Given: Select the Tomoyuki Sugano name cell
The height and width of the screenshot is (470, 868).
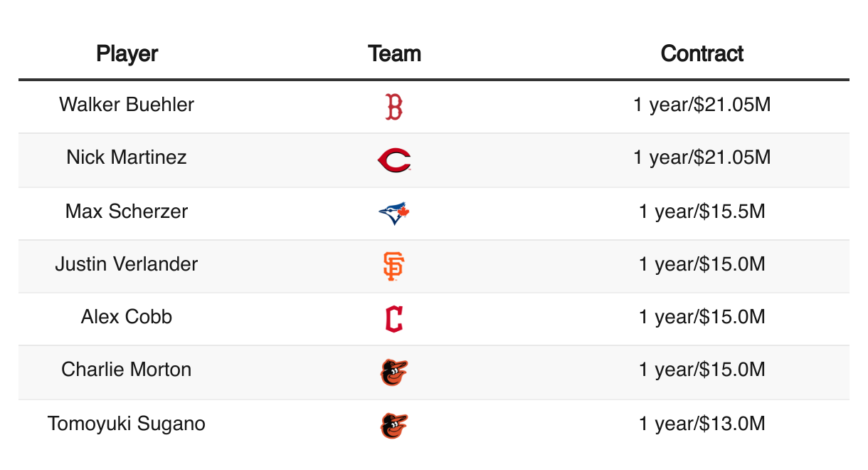Looking at the screenshot, I should tap(127, 424).
